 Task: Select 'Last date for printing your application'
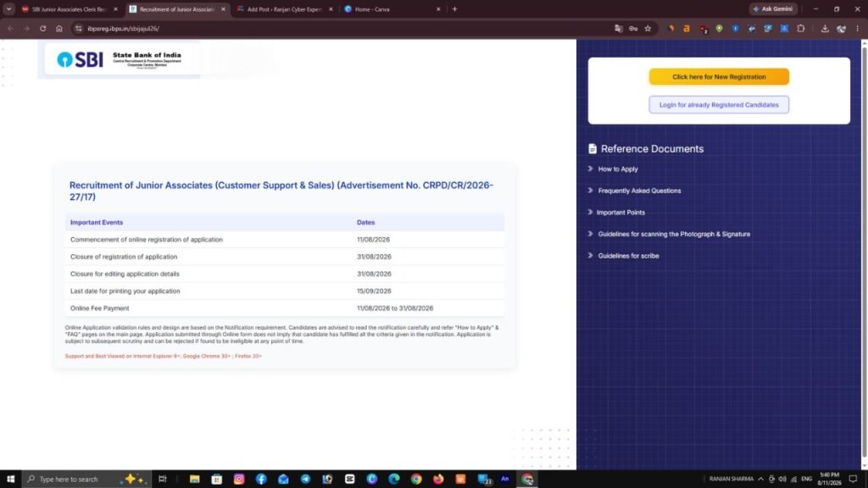[125, 291]
